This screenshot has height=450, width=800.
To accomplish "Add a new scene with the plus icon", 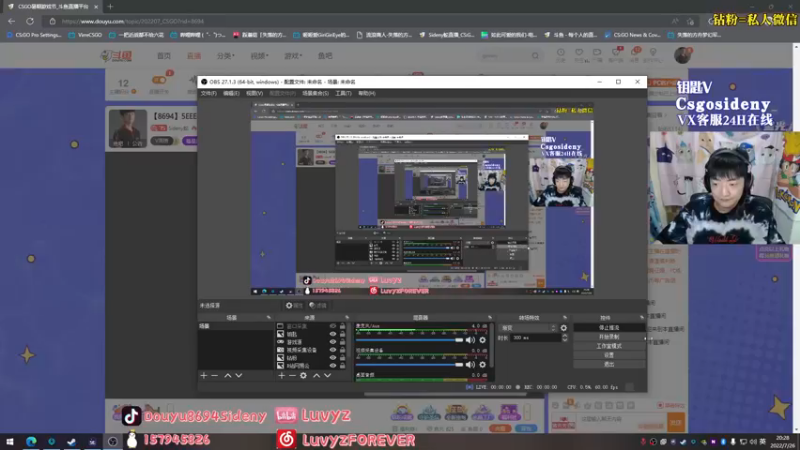I will pyautogui.click(x=204, y=376).
